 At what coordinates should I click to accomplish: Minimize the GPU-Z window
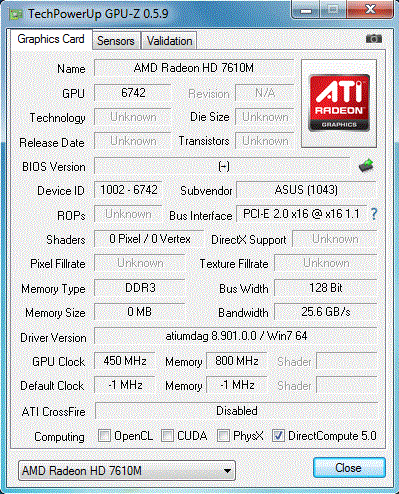point(306,10)
